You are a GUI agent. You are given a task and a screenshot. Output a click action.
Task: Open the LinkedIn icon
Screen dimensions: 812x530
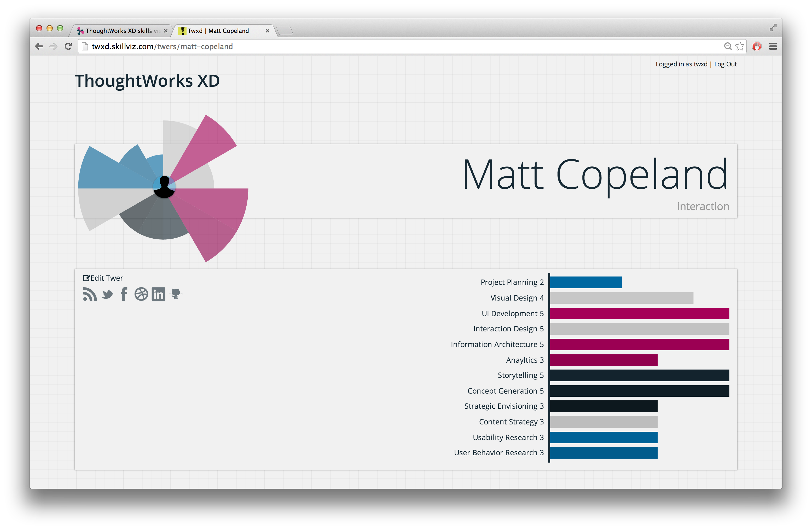point(158,294)
